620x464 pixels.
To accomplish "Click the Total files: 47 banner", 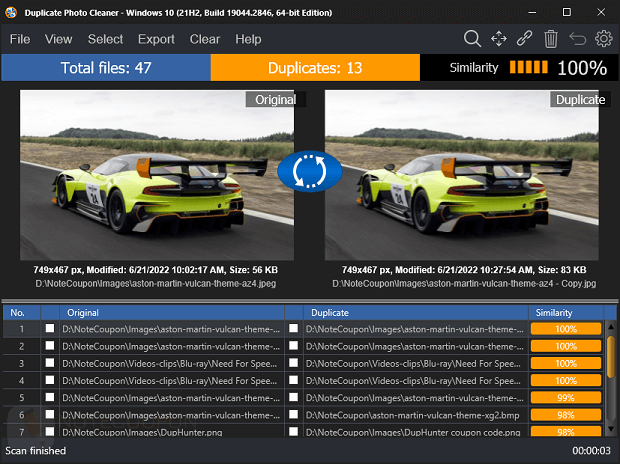I will pos(106,68).
